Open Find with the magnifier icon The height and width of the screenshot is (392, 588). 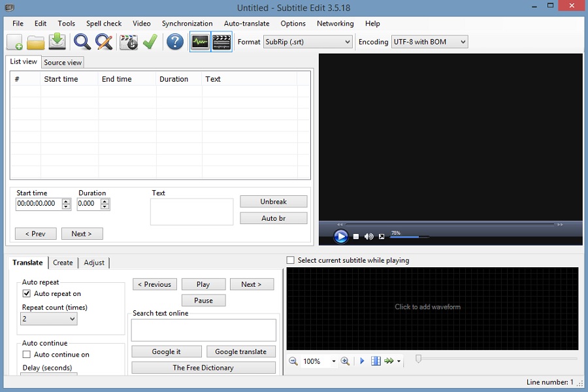coord(82,42)
